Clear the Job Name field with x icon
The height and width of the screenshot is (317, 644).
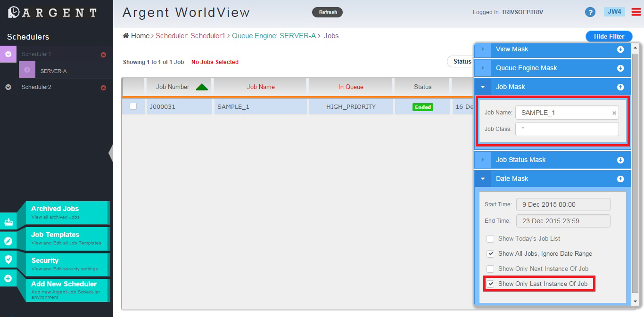(614, 113)
